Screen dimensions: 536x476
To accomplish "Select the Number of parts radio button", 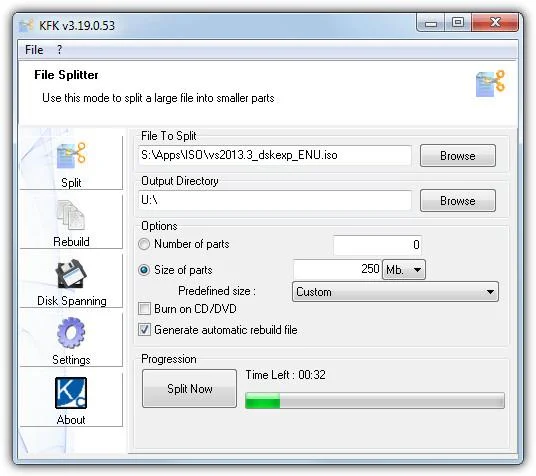I will (x=144, y=244).
